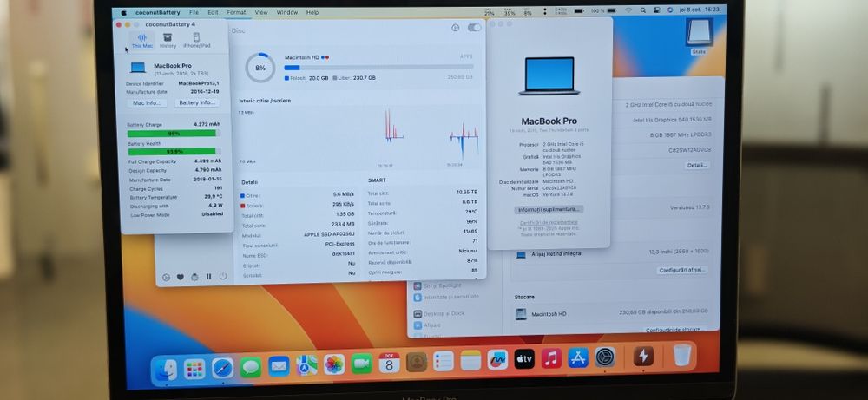Screen dimensions: 868x400
Task: Open the View menu
Action: [x=261, y=12]
